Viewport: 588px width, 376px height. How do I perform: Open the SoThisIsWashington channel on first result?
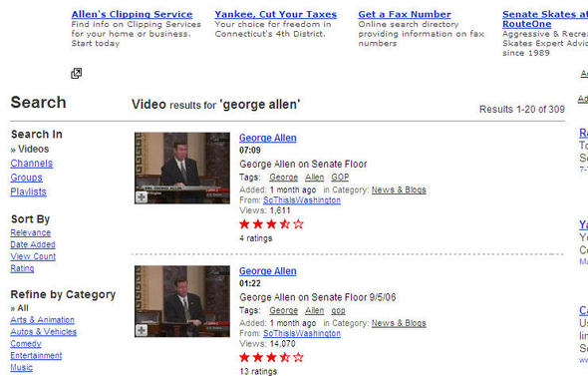pyautogui.click(x=302, y=200)
